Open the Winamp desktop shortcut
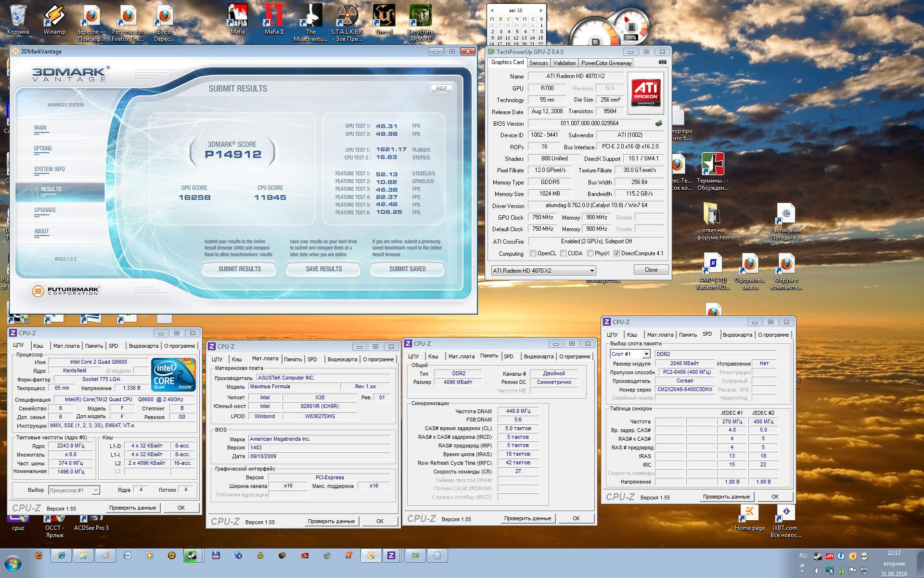The image size is (924, 578). click(54, 20)
